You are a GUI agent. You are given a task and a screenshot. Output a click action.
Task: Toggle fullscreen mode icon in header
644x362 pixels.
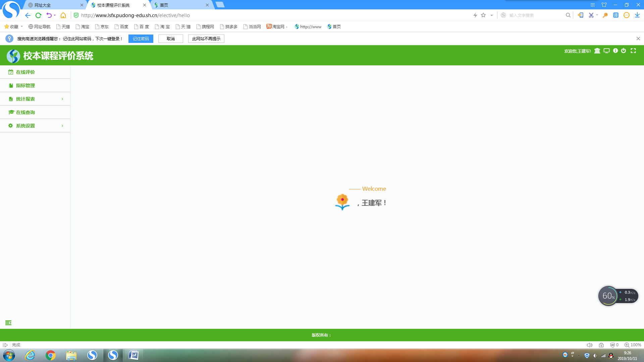[x=633, y=51]
